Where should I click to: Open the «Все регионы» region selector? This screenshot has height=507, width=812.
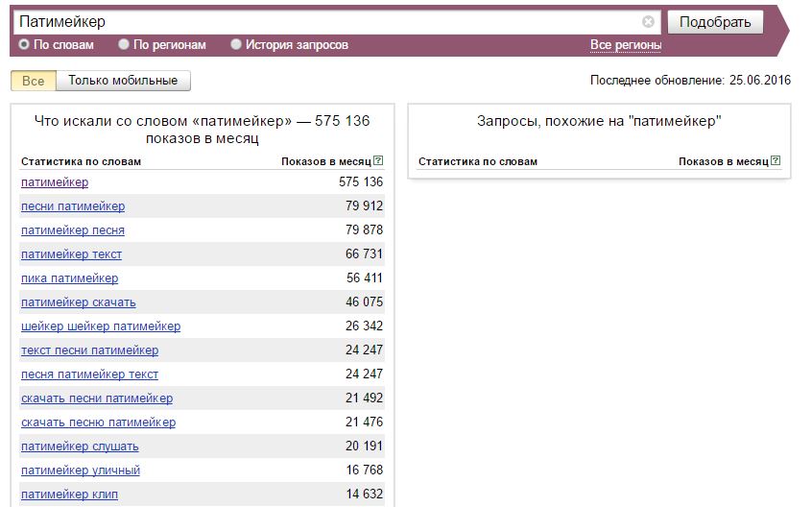(626, 45)
